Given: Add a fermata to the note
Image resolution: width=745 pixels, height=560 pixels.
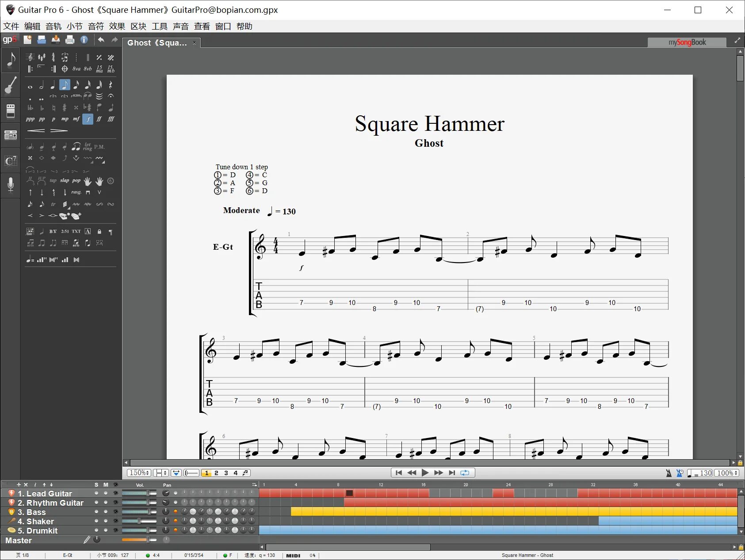Looking at the screenshot, I should [111, 96].
